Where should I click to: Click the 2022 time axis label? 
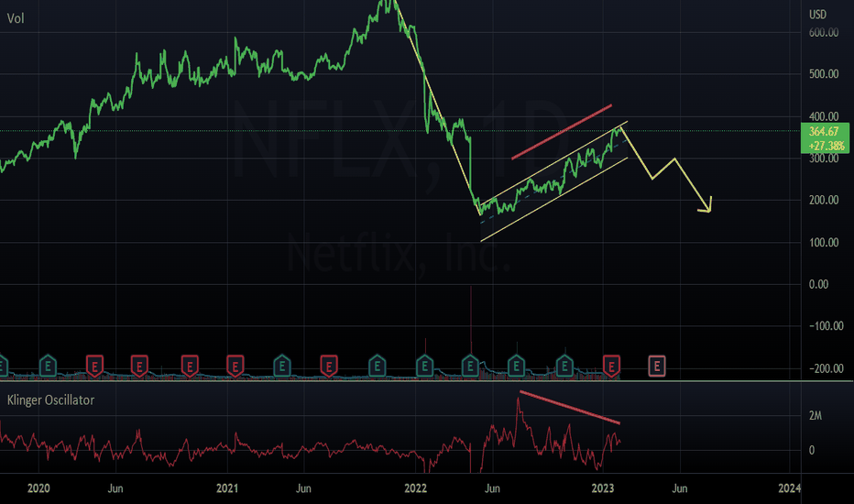coord(416,488)
